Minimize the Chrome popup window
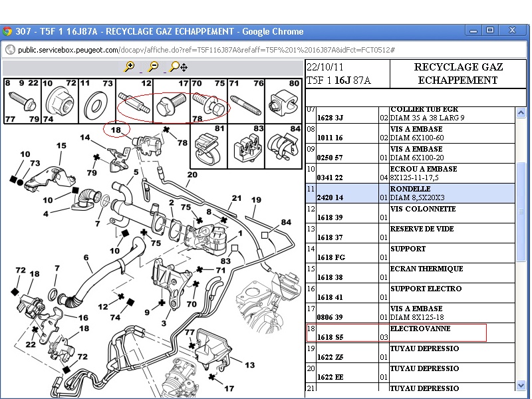 473,31
